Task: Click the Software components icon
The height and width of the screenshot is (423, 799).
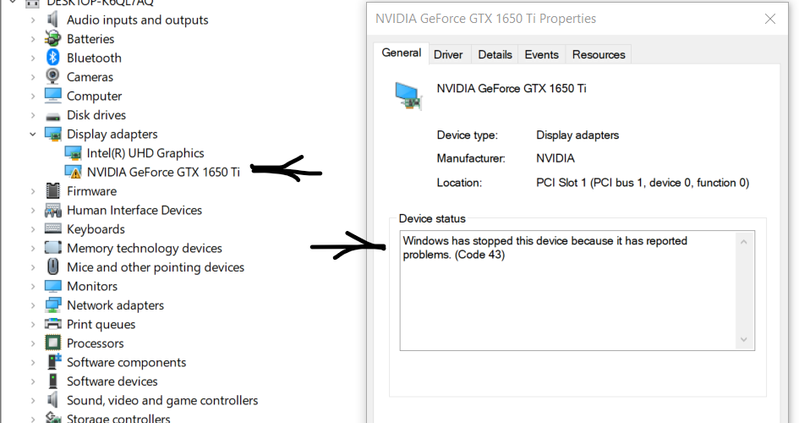Action: [54, 362]
